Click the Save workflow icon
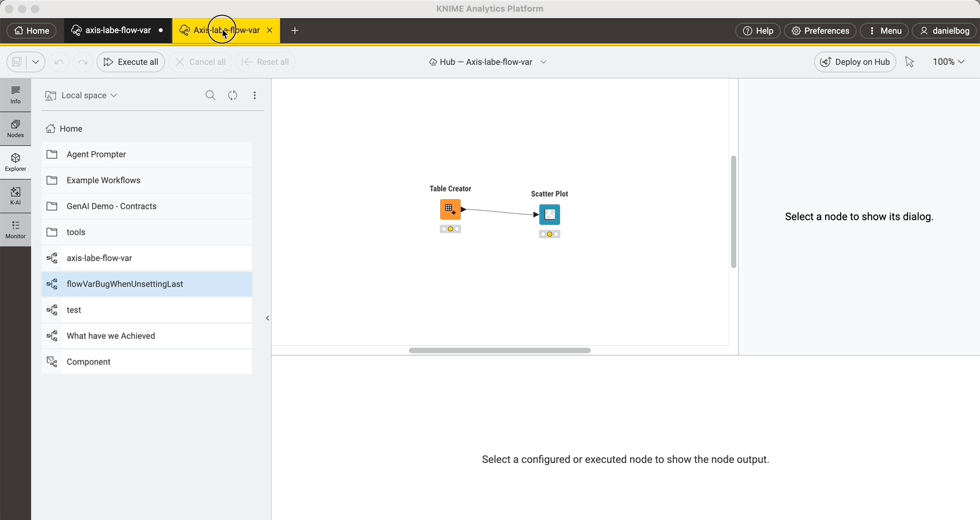The image size is (980, 520). coord(17,62)
